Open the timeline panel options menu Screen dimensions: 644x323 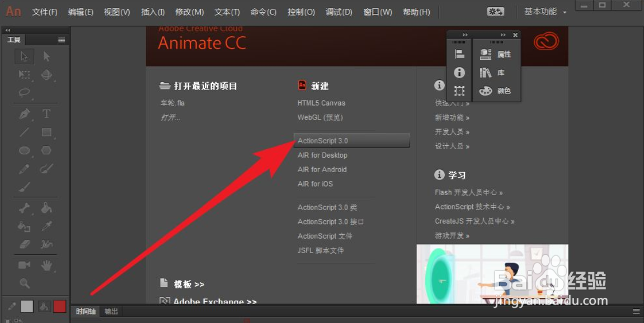636,311
